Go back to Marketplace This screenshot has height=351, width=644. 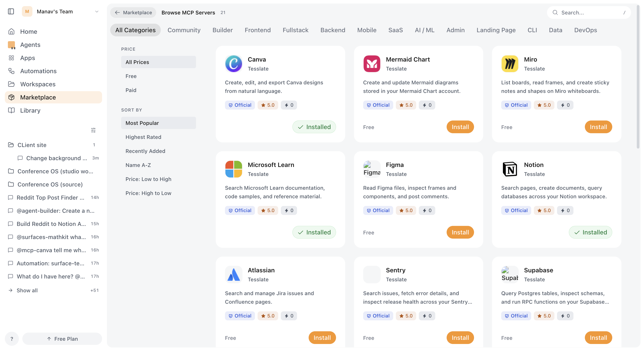pos(133,12)
